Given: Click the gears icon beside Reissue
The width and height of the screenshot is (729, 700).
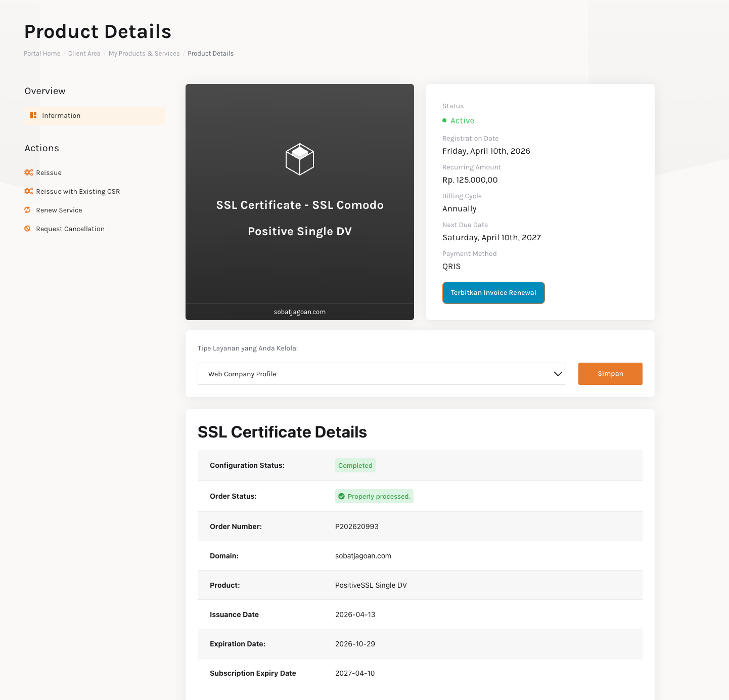Looking at the screenshot, I should coord(28,172).
